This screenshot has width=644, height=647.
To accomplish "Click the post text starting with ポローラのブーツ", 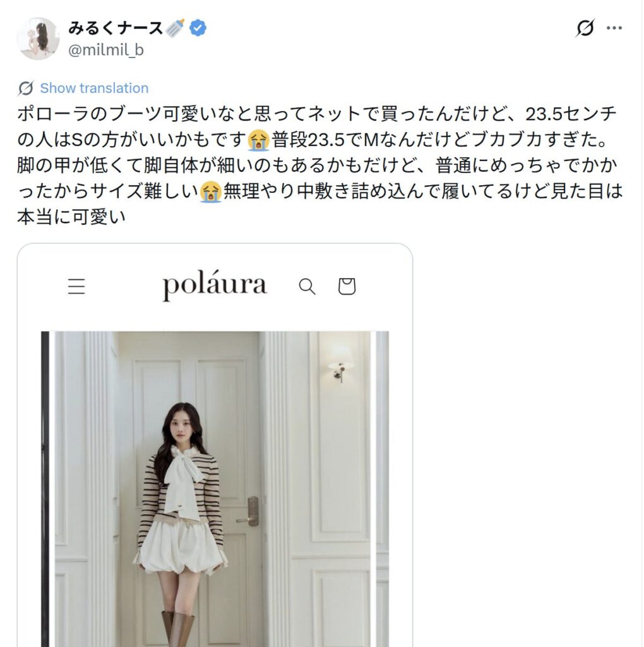I will point(319,166).
